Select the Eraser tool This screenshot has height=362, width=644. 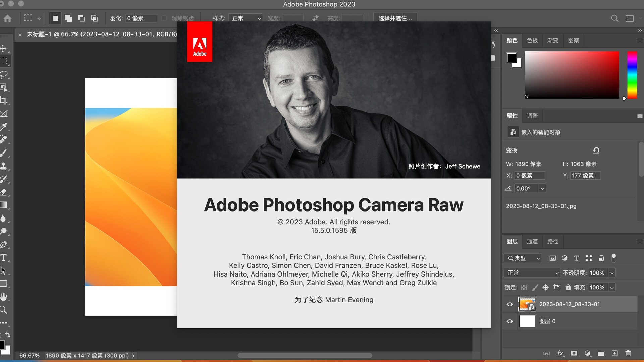[4, 192]
